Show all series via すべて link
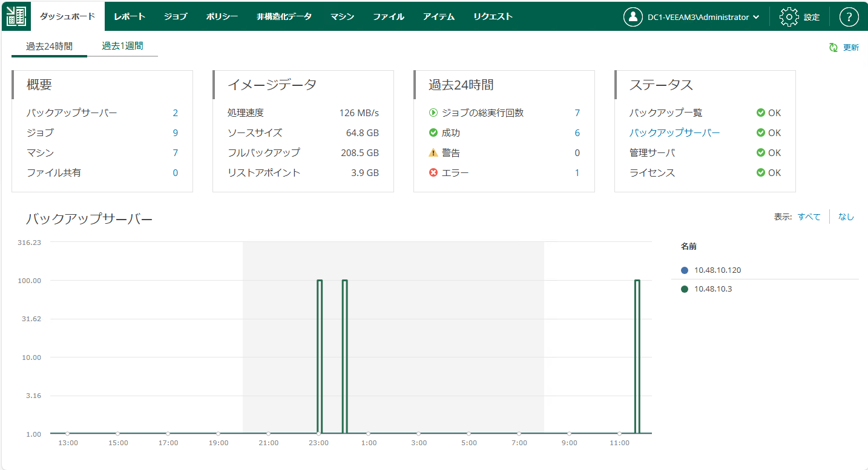The image size is (868, 470). (x=809, y=217)
